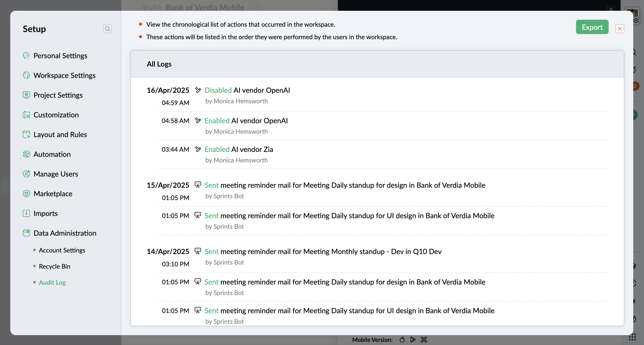Select Audit Log sub-item
The height and width of the screenshot is (345, 644).
click(52, 282)
